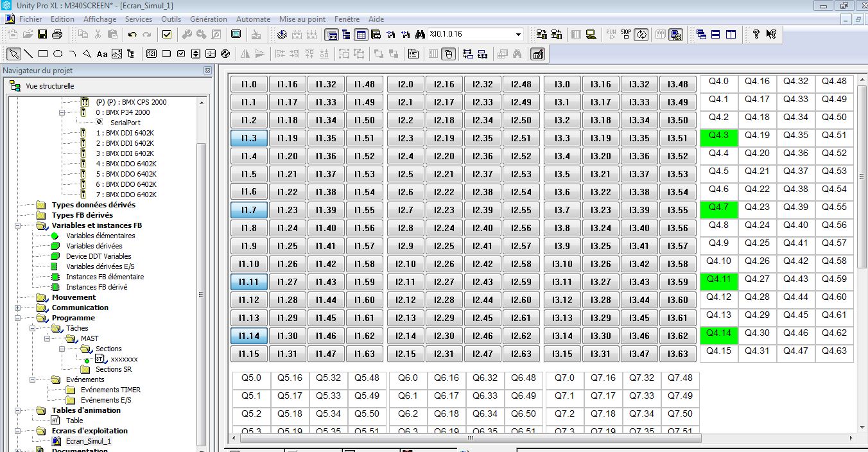Click the I2.0 input button
868x452 pixels.
[x=405, y=84]
